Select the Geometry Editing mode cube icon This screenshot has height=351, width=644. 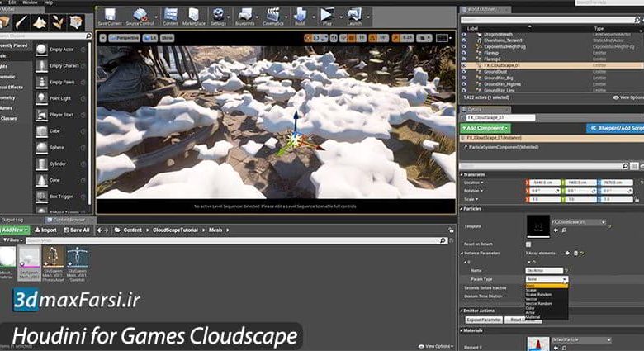[x=76, y=22]
